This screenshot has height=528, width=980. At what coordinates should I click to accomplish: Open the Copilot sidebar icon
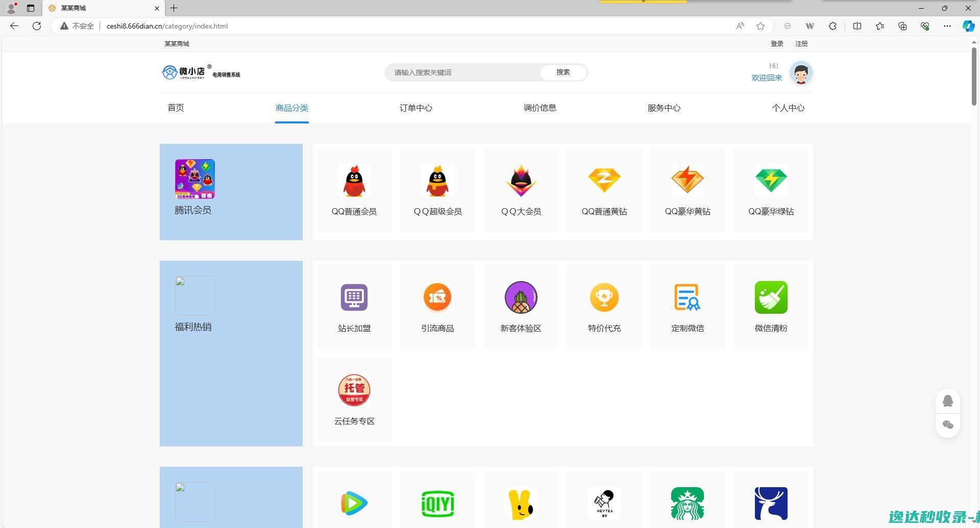968,26
